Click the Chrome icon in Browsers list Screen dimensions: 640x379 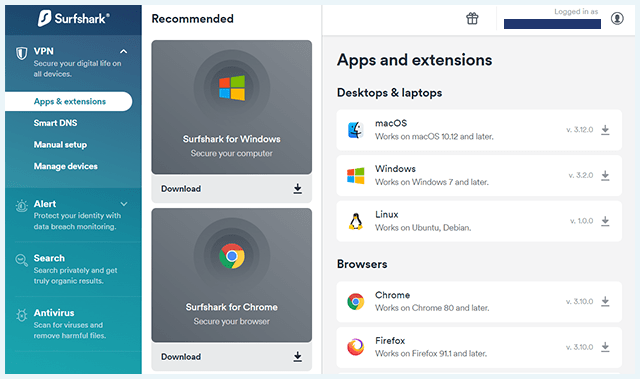pyautogui.click(x=356, y=302)
